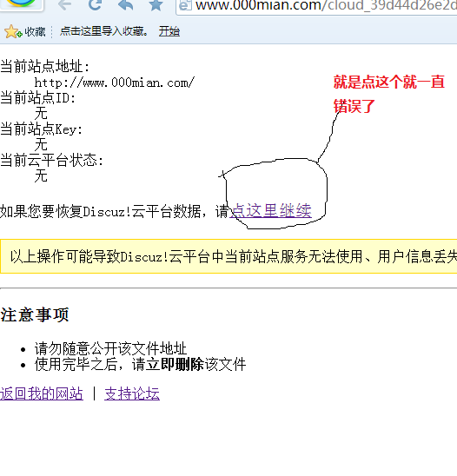
Task: Click the 点这里继续 link
Action: click(x=270, y=211)
